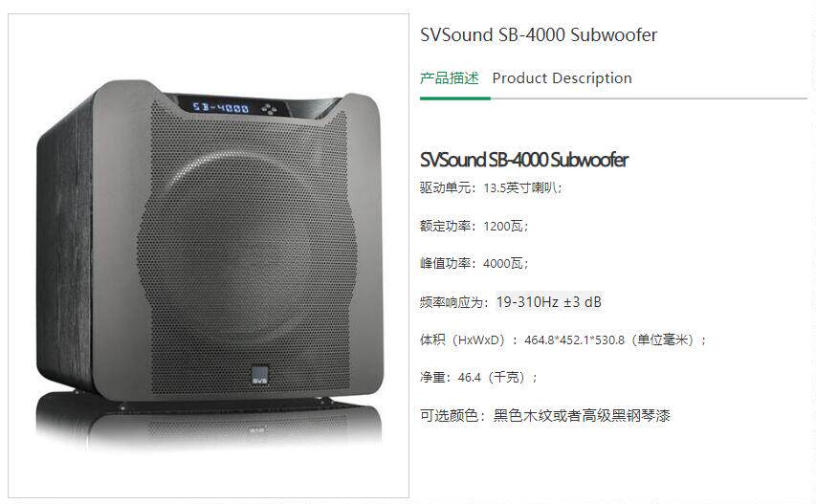Viewport: 816px width, 504px height.
Task: Click the highlighted 19-310Hz ±3 dB text
Action: tap(549, 301)
